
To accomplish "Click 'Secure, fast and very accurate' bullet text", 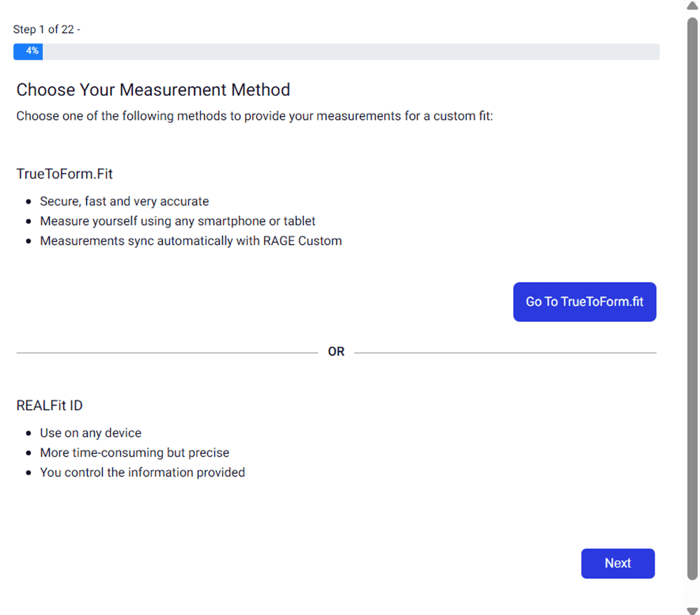I will [124, 202].
